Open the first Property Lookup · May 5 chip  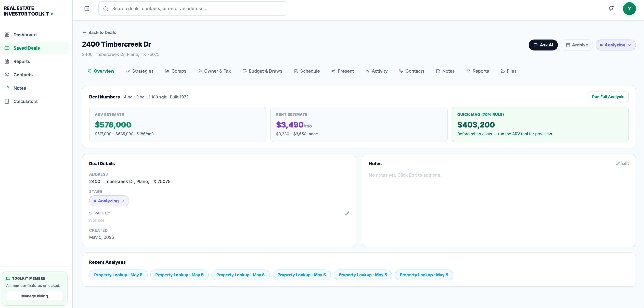coord(118,275)
